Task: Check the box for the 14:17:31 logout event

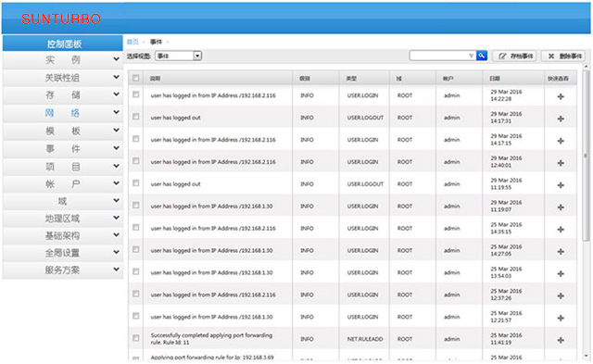Action: [x=136, y=117]
